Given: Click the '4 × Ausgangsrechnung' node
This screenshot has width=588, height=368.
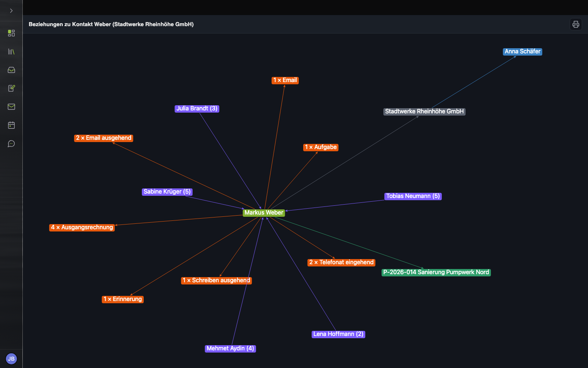Looking at the screenshot, I should click(x=82, y=227).
